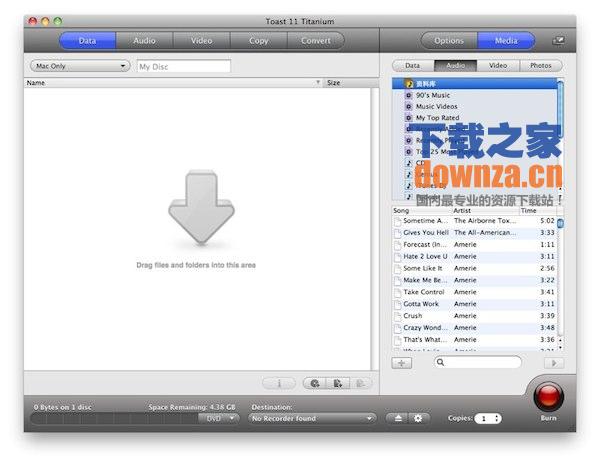The height and width of the screenshot is (465, 600).
Task: Click the magnifier search icon
Action: (440, 362)
